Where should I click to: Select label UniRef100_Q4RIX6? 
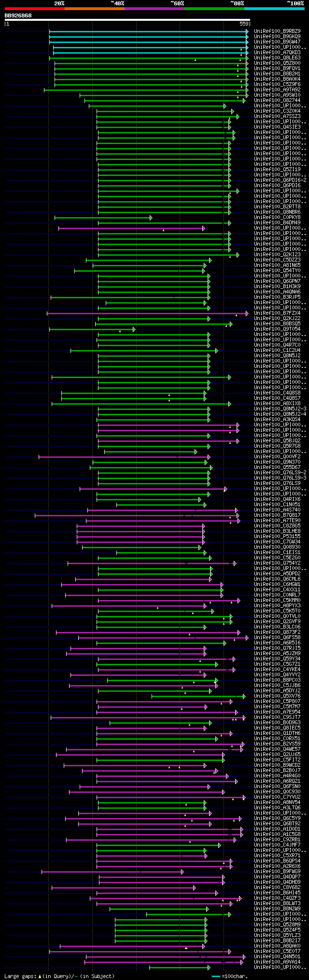[x=277, y=499]
